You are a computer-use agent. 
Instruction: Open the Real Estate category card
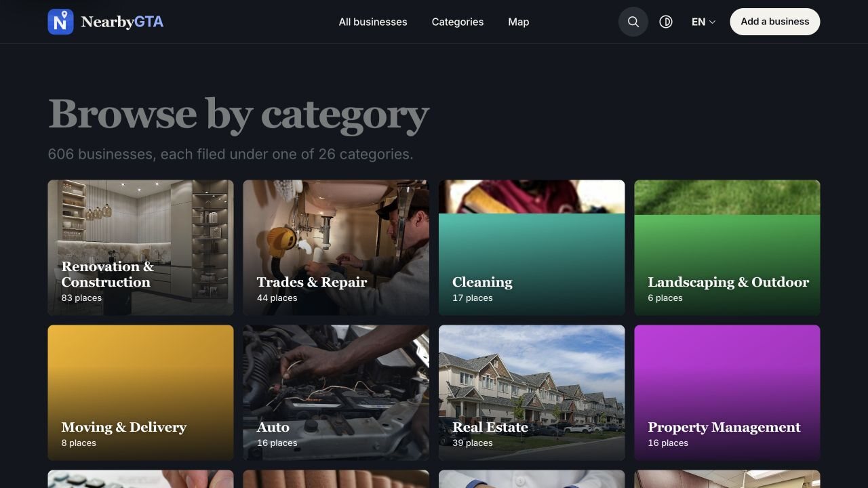pyautogui.click(x=532, y=393)
